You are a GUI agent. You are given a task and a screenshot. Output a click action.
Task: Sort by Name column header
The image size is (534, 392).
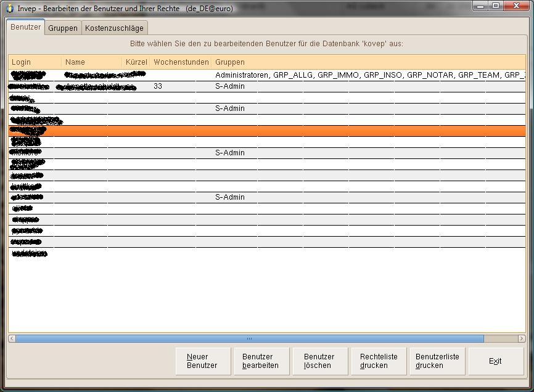click(92, 62)
